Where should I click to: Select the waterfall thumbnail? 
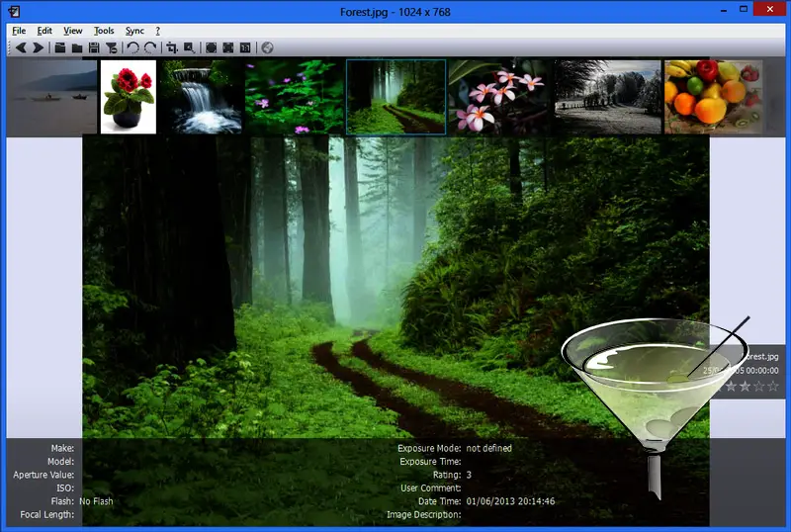pyautogui.click(x=203, y=97)
